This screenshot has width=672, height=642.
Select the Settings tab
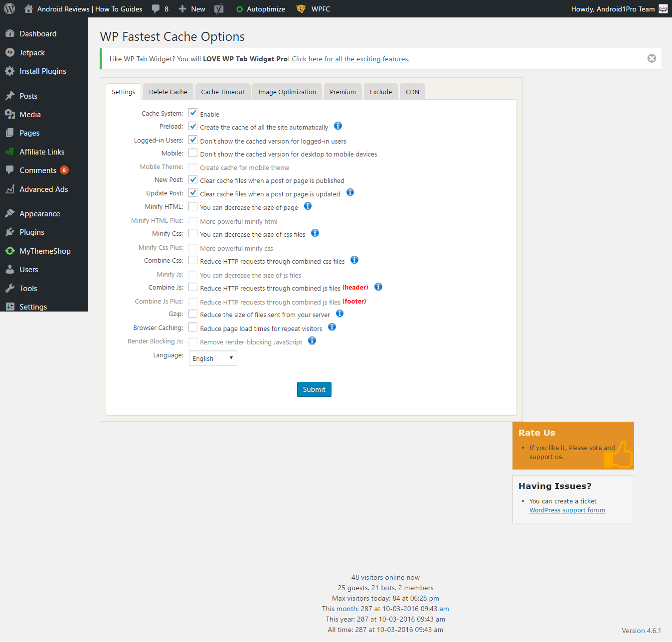click(x=123, y=92)
